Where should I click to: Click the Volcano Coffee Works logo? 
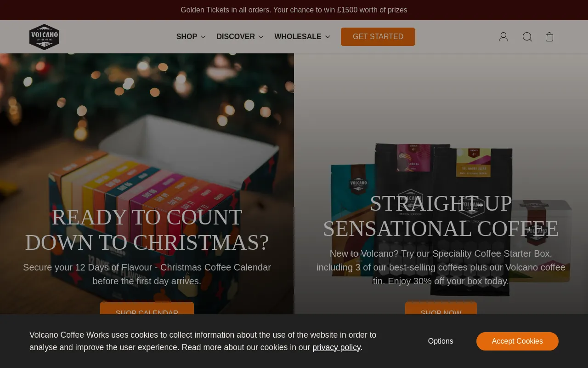click(44, 37)
